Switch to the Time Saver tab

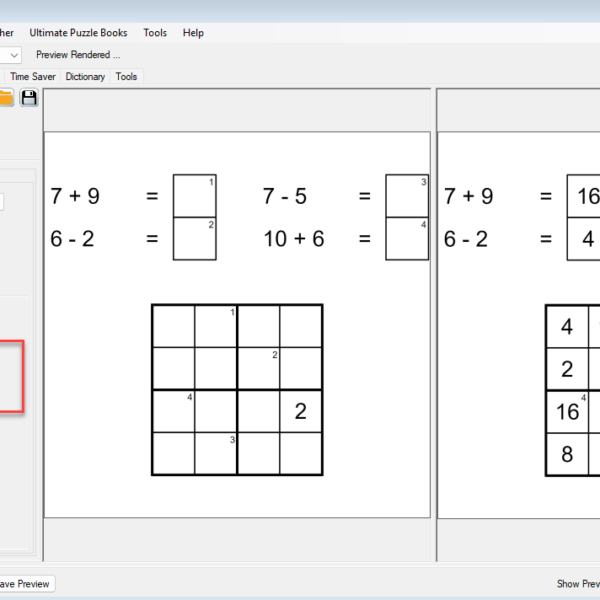tap(33, 77)
